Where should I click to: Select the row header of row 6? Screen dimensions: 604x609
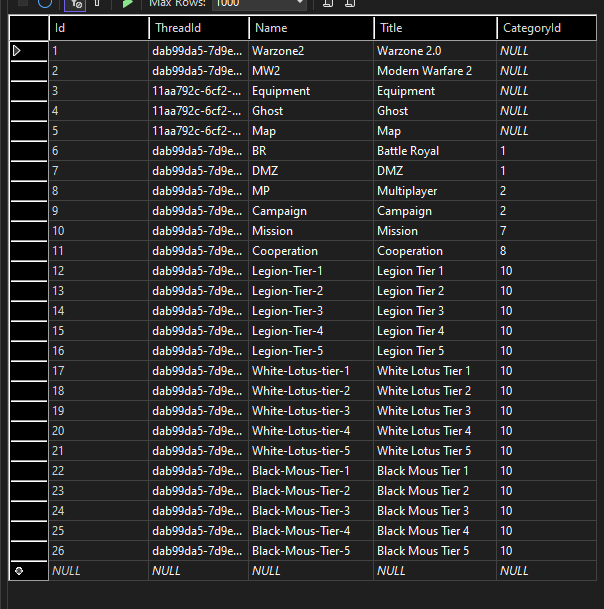pos(29,151)
